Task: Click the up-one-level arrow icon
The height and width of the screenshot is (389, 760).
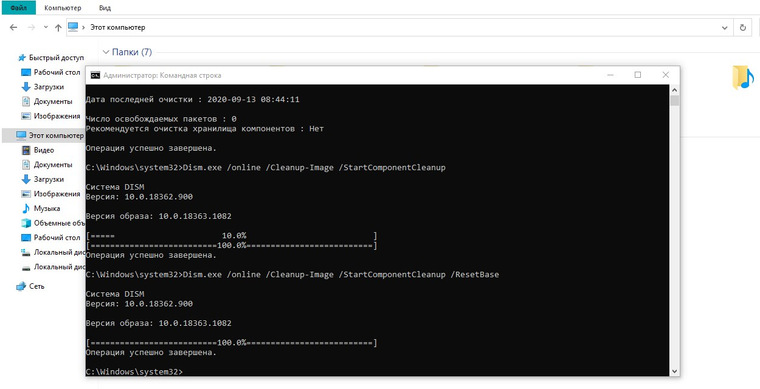Action: coord(58,28)
